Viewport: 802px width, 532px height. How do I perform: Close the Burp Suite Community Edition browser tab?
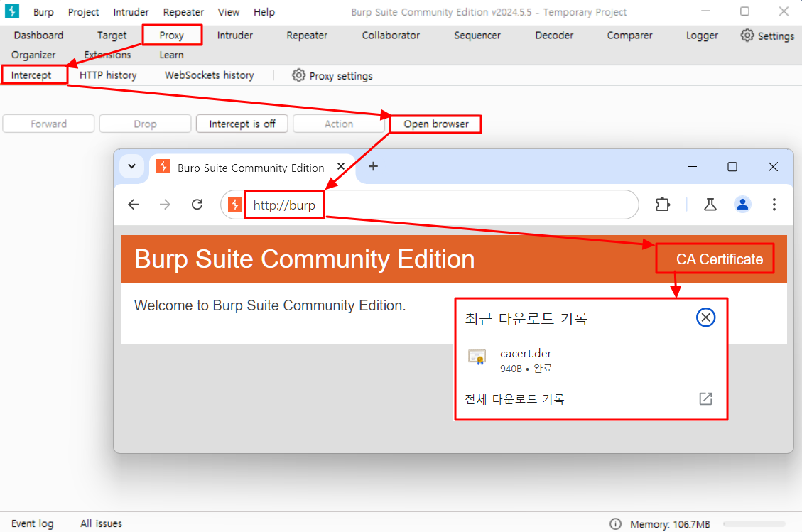341,167
